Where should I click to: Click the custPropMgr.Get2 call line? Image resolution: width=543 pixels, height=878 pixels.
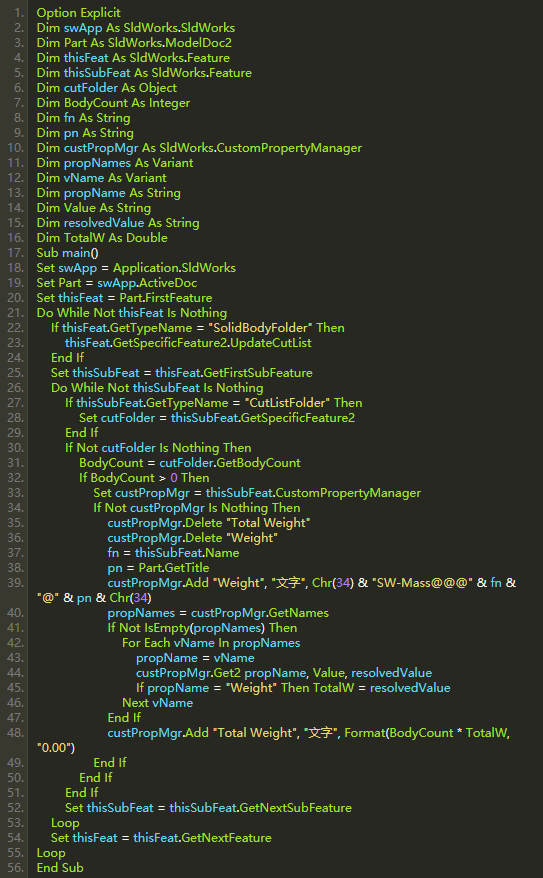pos(284,672)
